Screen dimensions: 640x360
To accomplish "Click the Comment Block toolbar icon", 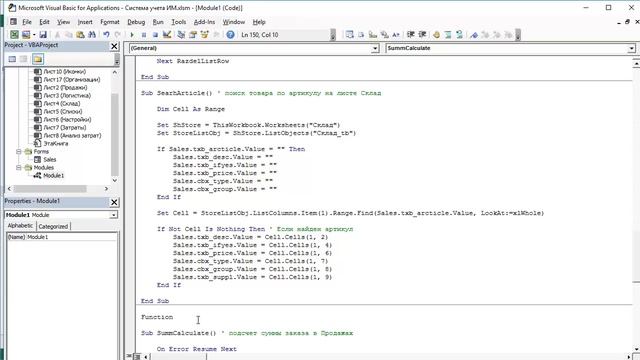I will click(448, 35).
